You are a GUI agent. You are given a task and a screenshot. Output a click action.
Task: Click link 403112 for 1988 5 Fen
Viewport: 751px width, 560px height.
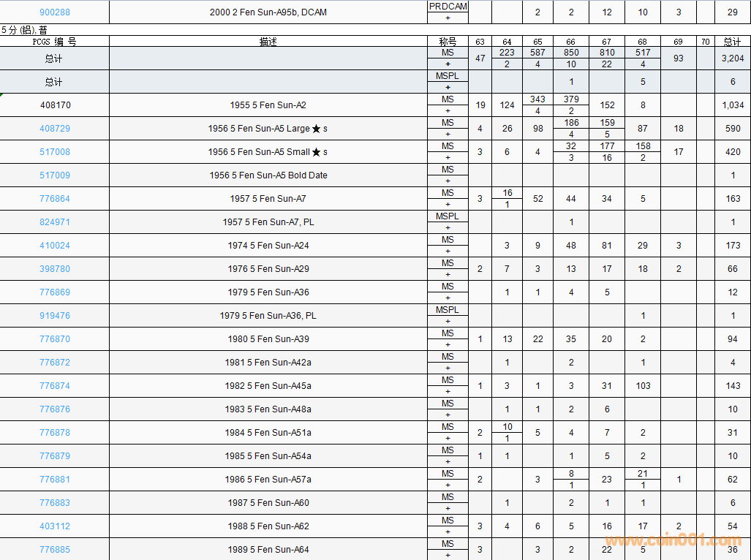click(55, 526)
